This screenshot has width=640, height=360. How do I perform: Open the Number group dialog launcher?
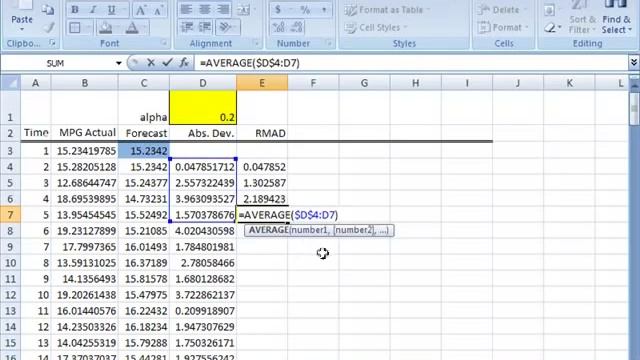329,42
